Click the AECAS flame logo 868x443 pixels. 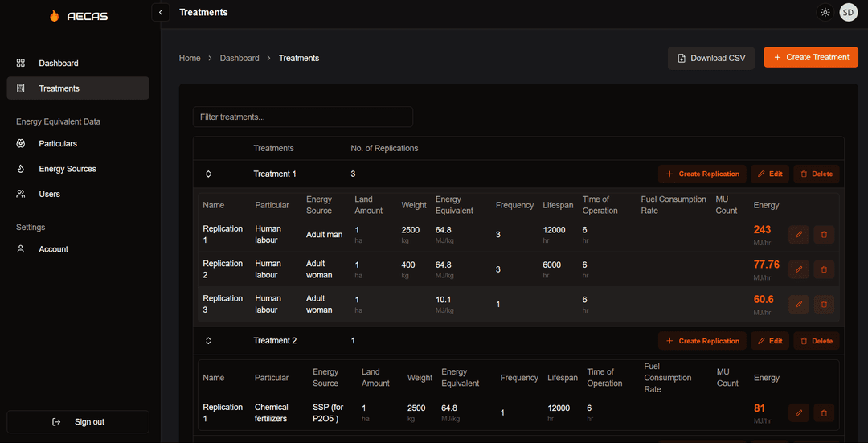(x=55, y=16)
